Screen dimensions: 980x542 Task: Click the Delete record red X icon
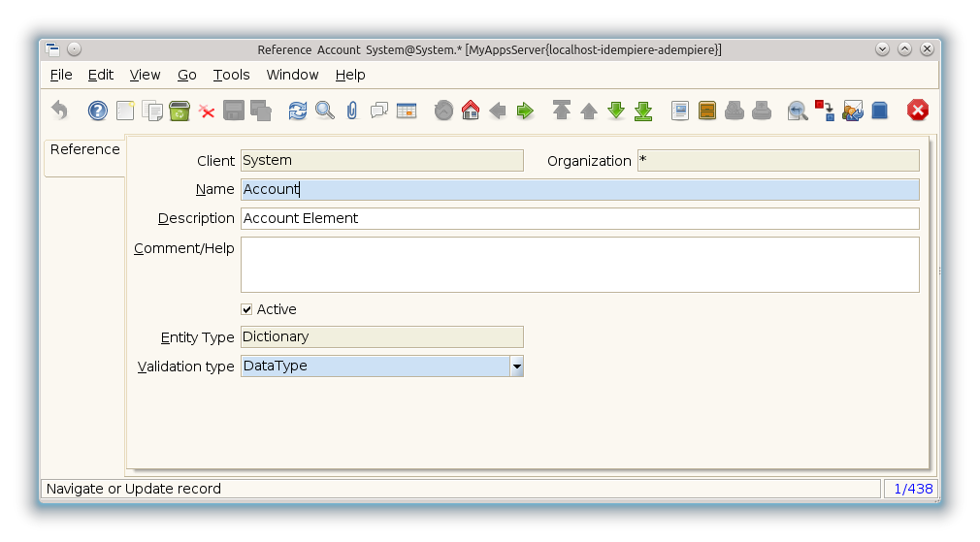pos(207,111)
